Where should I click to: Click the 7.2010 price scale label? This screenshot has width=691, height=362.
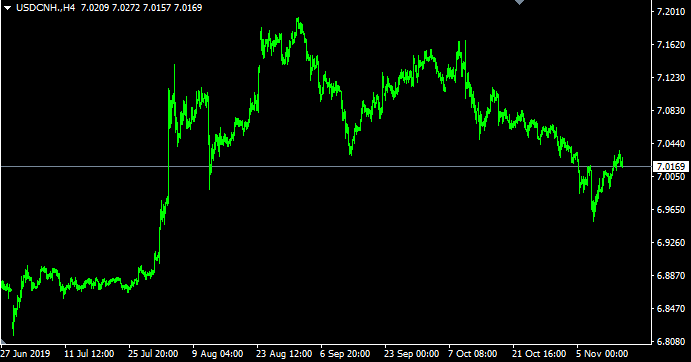pos(671,11)
